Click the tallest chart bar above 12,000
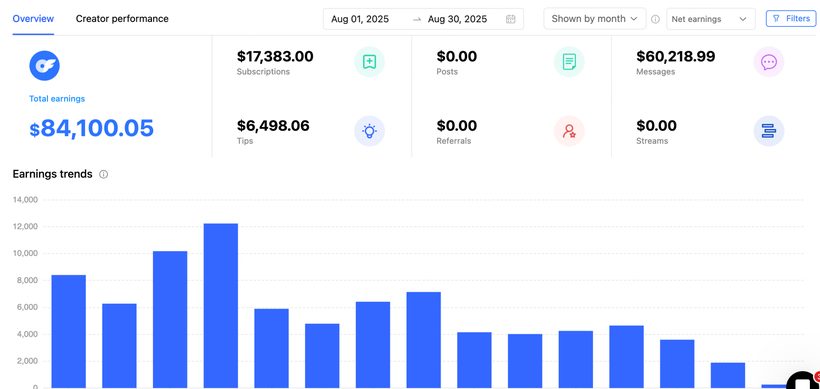Screen dimensions: 820x389 click(221, 306)
